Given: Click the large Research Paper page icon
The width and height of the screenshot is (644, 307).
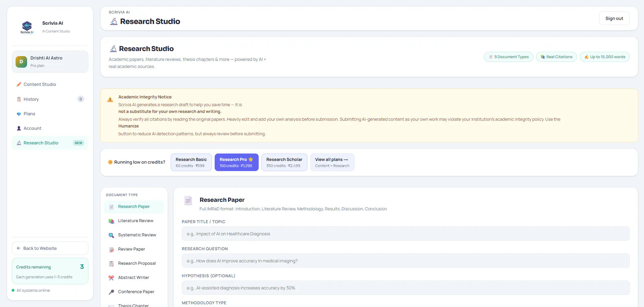Looking at the screenshot, I should point(188,200).
